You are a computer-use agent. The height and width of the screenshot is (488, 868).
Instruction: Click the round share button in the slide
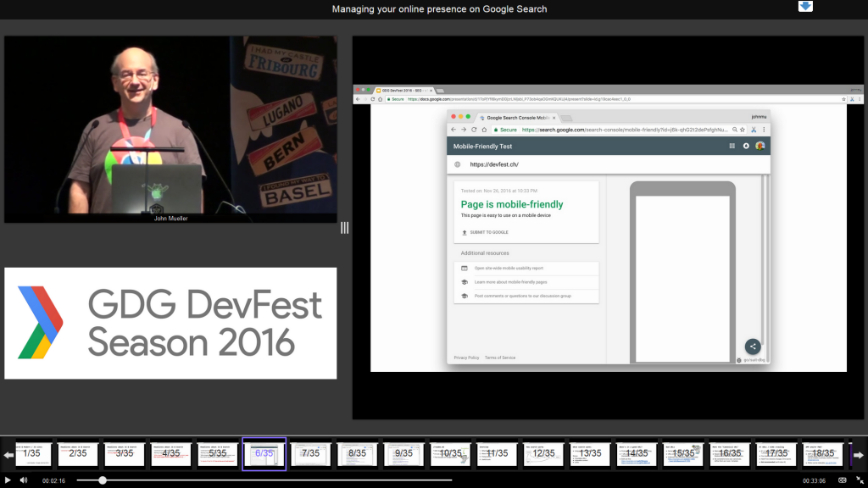click(x=753, y=347)
